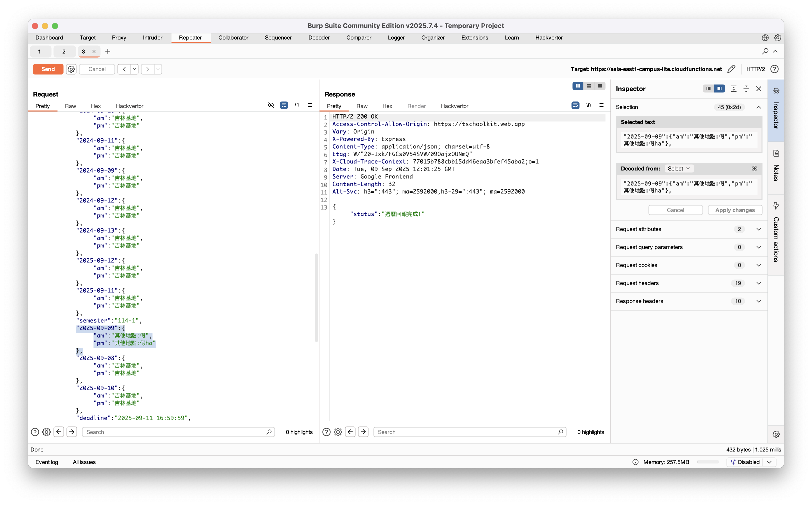The height and width of the screenshot is (505, 812).
Task: Collapse the Selection section
Action: point(759,107)
